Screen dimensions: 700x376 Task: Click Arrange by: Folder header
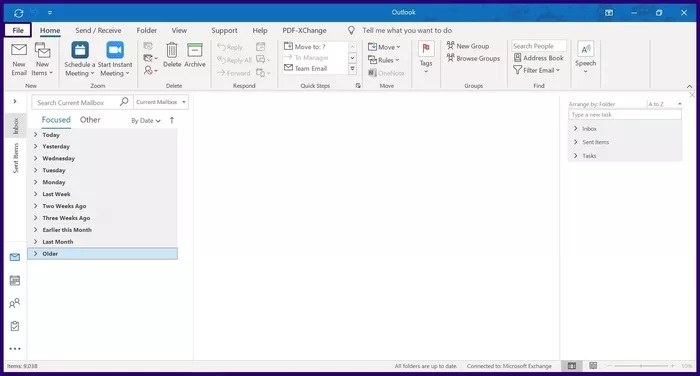(x=592, y=104)
